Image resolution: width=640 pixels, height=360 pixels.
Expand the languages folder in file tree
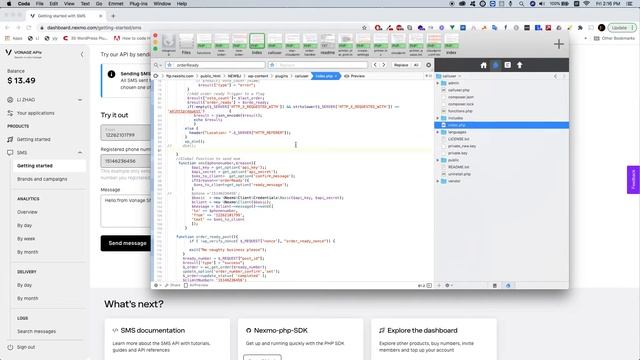[438, 132]
